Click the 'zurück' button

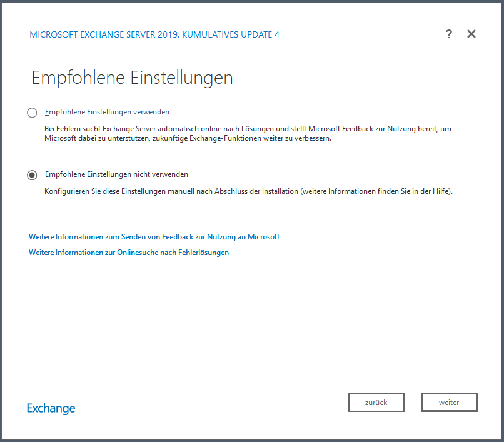[x=376, y=402]
